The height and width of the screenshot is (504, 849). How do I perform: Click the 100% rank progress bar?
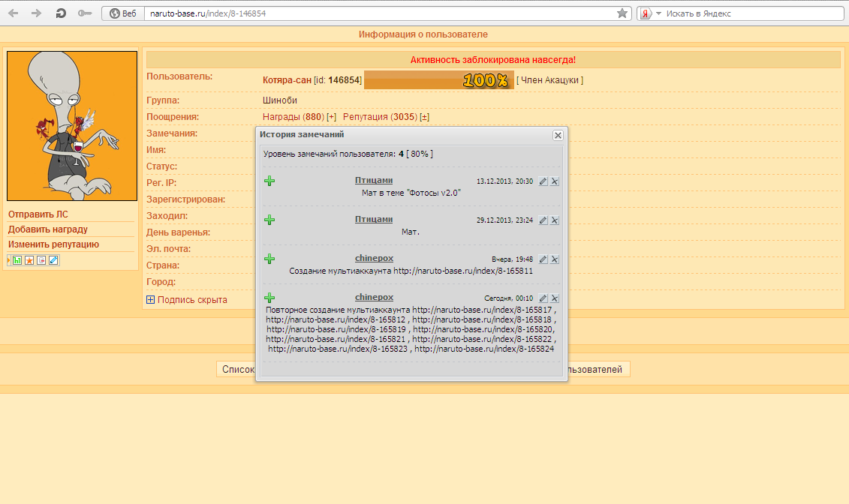pos(438,80)
